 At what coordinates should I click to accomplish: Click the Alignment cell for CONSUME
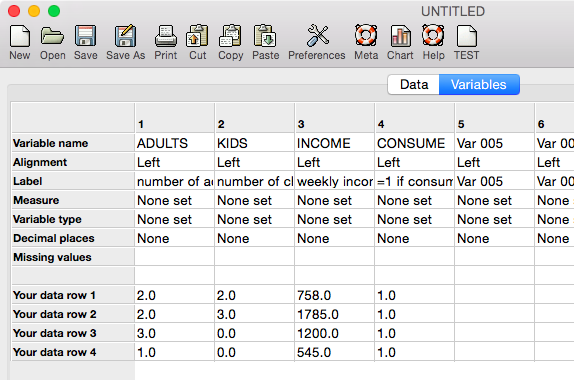pyautogui.click(x=415, y=162)
